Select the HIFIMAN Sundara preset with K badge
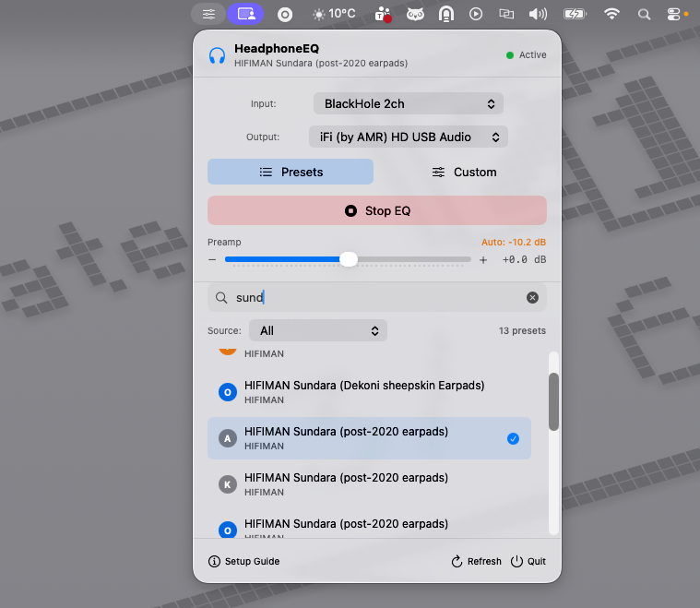This screenshot has width=700, height=608. [369, 484]
